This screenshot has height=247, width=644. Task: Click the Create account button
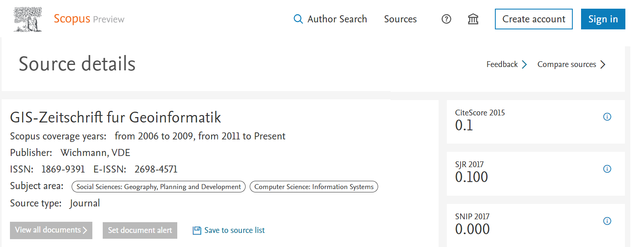point(533,19)
